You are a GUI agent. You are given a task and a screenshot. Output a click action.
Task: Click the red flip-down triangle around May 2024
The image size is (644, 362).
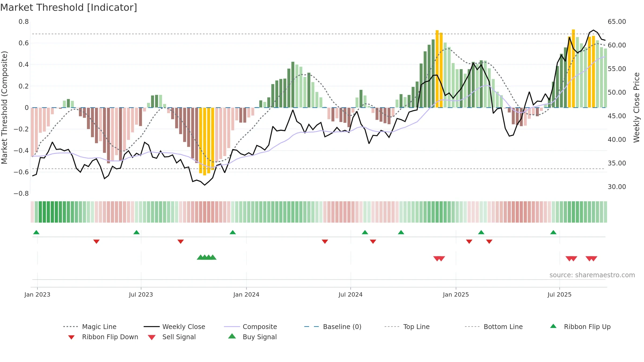[325, 241]
